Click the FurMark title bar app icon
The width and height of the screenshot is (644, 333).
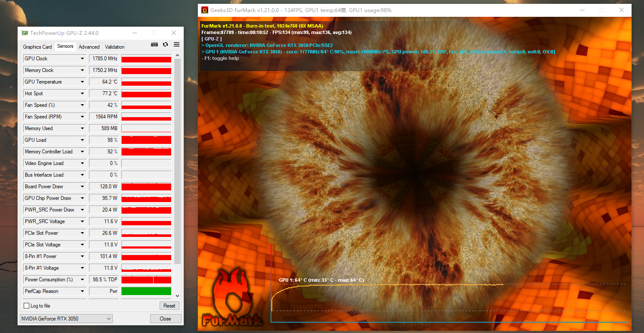tap(205, 10)
